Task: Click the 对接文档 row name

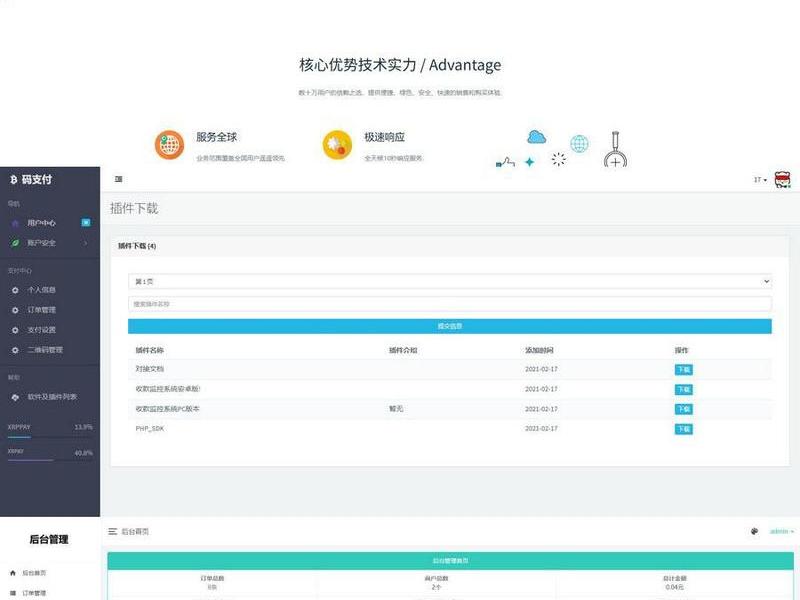Action: tap(149, 369)
